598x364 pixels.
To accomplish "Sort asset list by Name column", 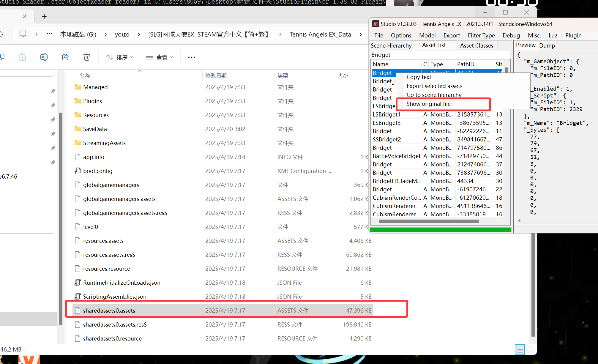I will [x=396, y=64].
